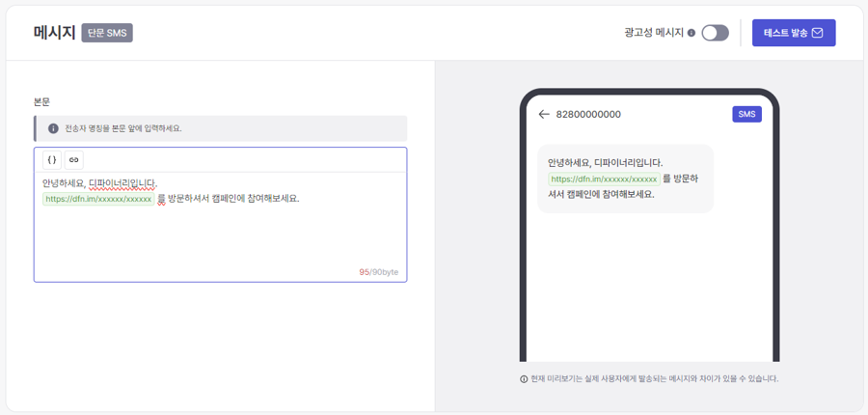The image size is (868, 415).
Task: Click the underlined word 디파이너리입니다 in editor
Action: pos(122,183)
